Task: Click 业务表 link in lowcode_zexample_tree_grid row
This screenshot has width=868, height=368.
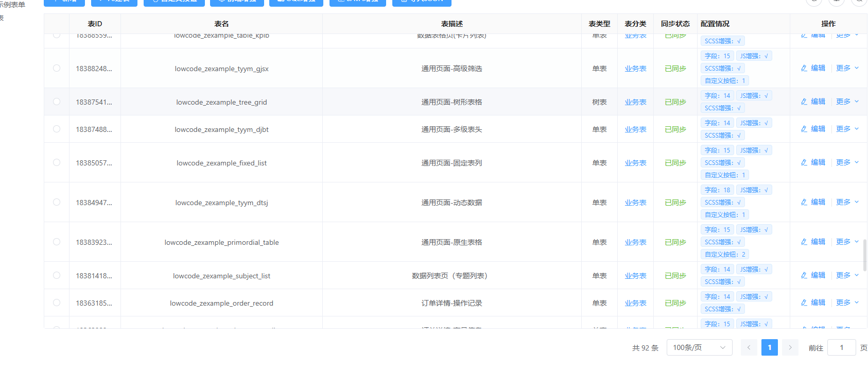Action: (x=635, y=102)
